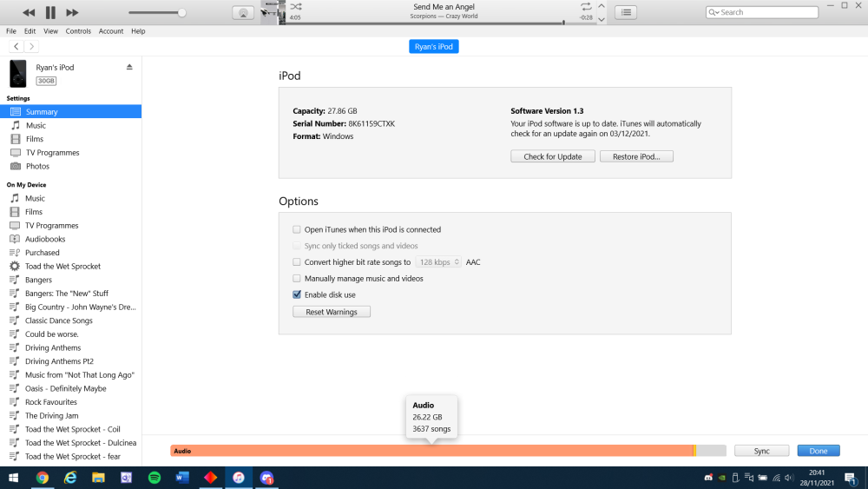
Task: Open the File menu
Action: coord(11,31)
